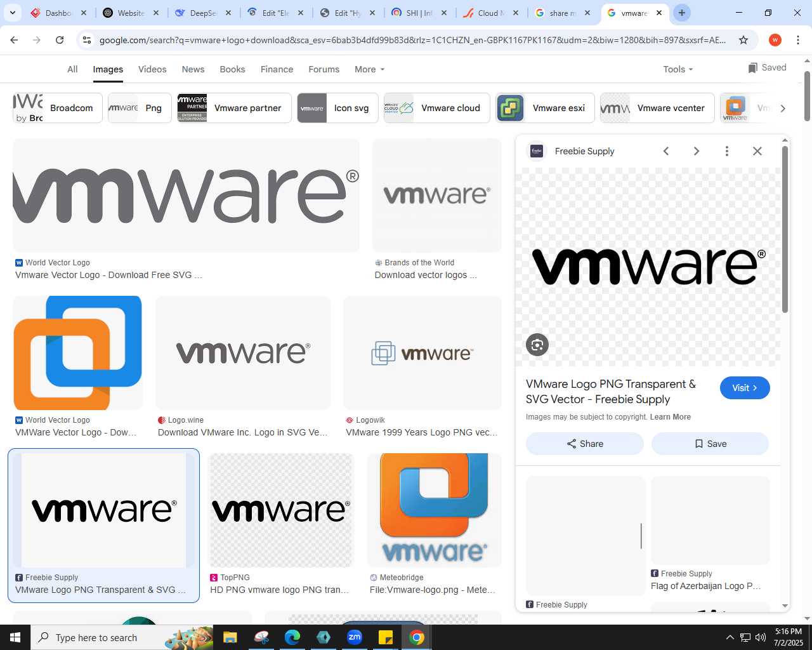812x650 pixels.
Task: Open more options in preview panel
Action: (x=727, y=151)
